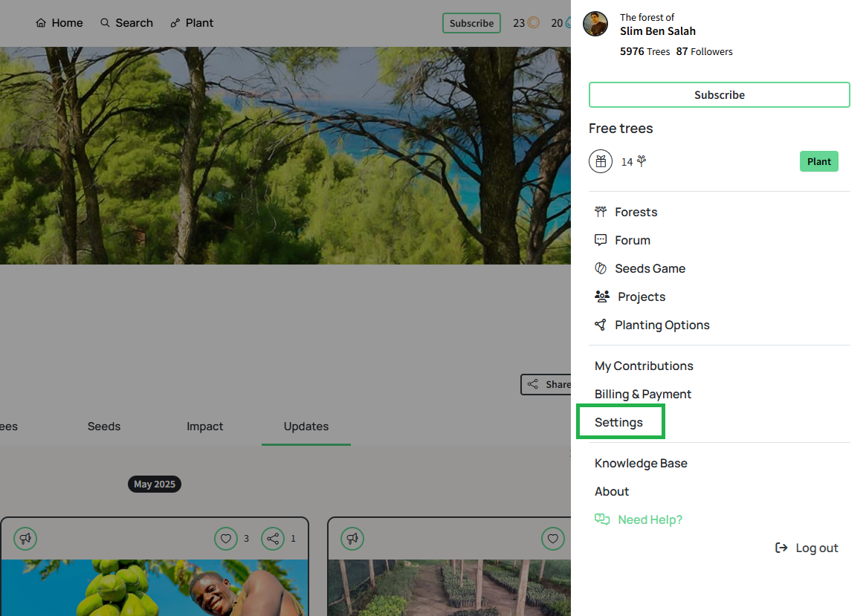Open Planting Options via its icon
866x616 pixels.
(x=601, y=325)
